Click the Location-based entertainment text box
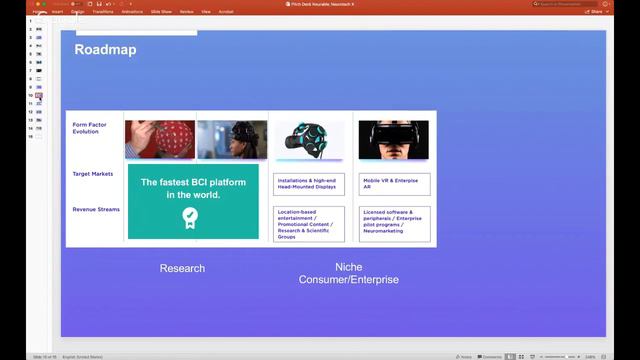The height and width of the screenshot is (360, 640). (x=309, y=224)
